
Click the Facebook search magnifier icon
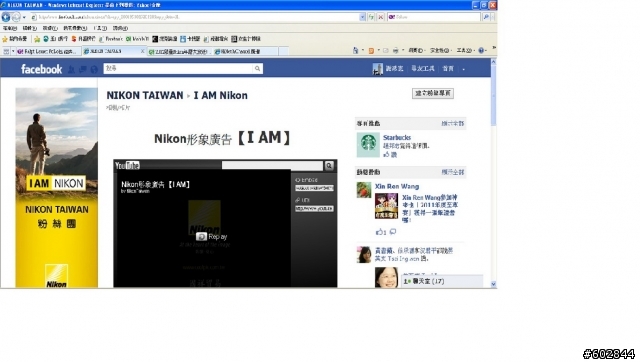pyautogui.click(x=258, y=69)
